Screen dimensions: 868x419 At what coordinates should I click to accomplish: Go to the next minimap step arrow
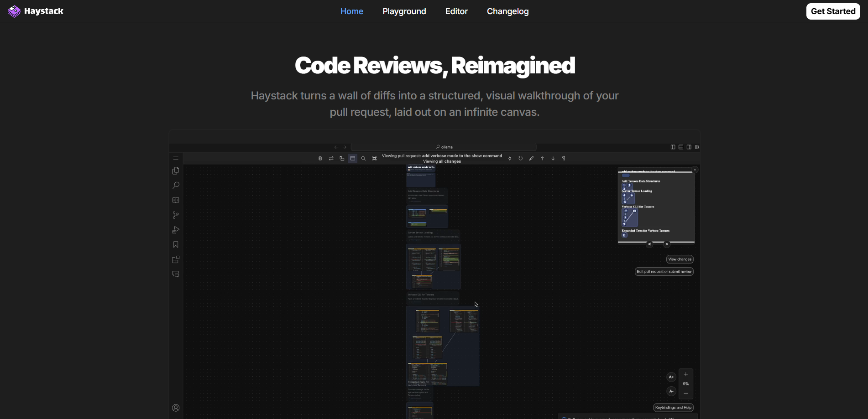click(x=667, y=244)
